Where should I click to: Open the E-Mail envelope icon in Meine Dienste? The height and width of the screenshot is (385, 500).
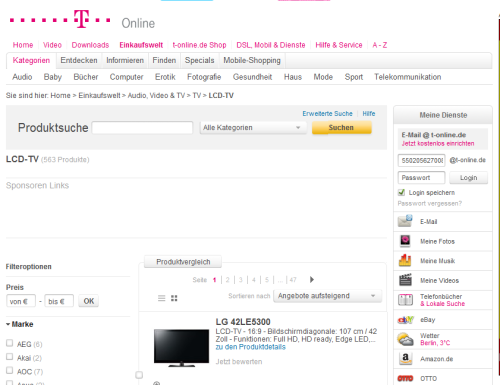[x=405, y=221]
